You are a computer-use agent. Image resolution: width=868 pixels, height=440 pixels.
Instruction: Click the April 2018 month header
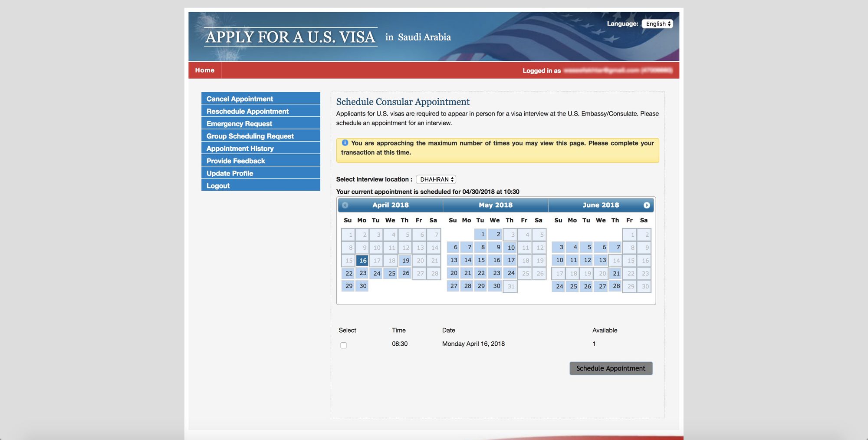pos(391,205)
